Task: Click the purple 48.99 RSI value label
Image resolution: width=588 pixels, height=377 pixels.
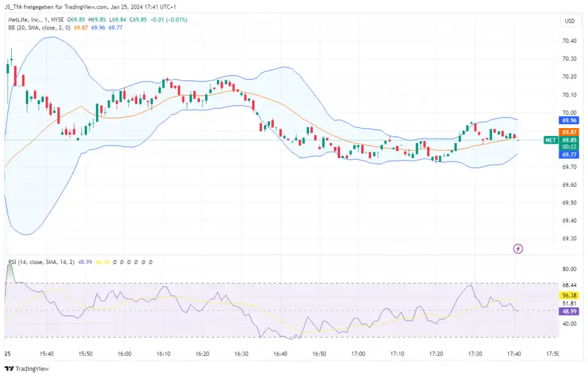Action: click(568, 312)
